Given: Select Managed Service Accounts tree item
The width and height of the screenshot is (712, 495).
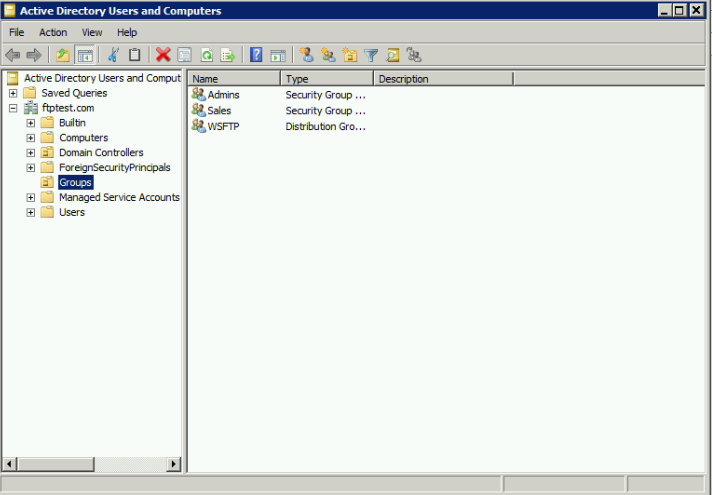Looking at the screenshot, I should 119,198.
